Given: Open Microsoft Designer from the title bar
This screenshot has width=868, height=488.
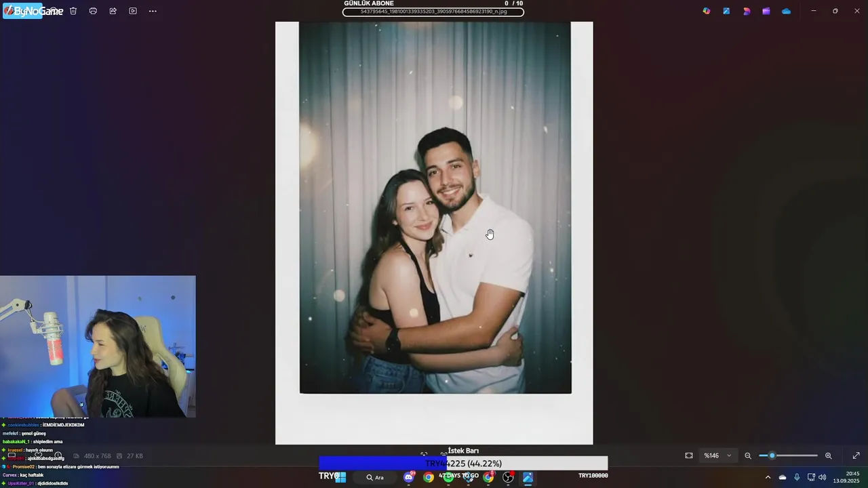Looking at the screenshot, I should click(747, 11).
